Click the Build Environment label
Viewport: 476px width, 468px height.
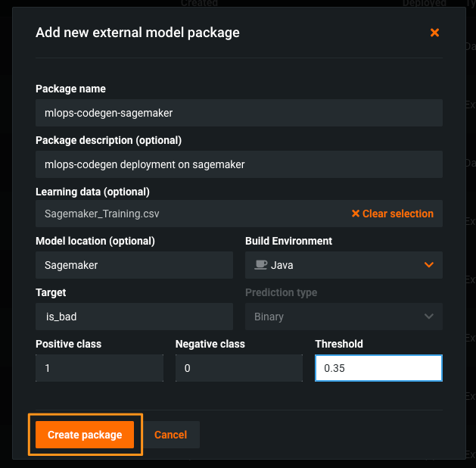(288, 241)
